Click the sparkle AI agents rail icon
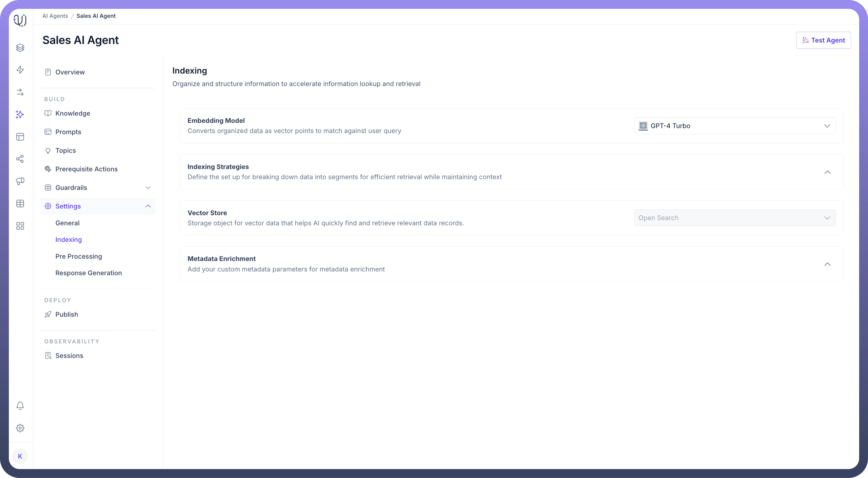This screenshot has height=478, width=868. (20, 114)
